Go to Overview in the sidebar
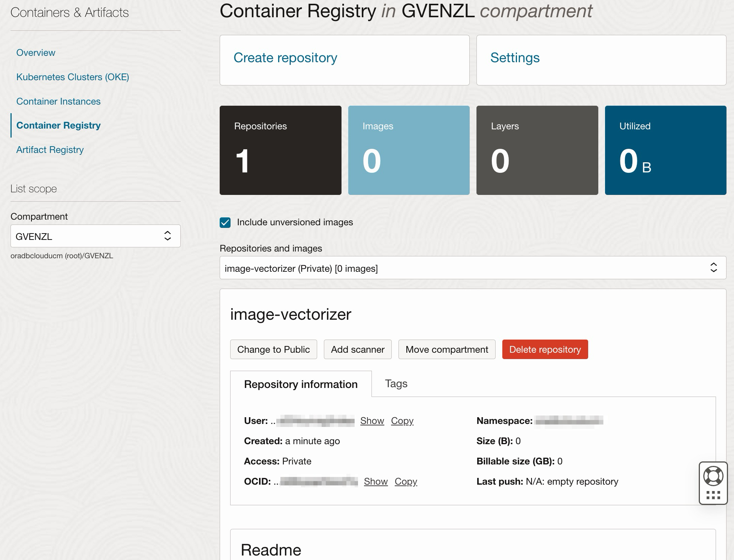734x560 pixels. pos(36,52)
